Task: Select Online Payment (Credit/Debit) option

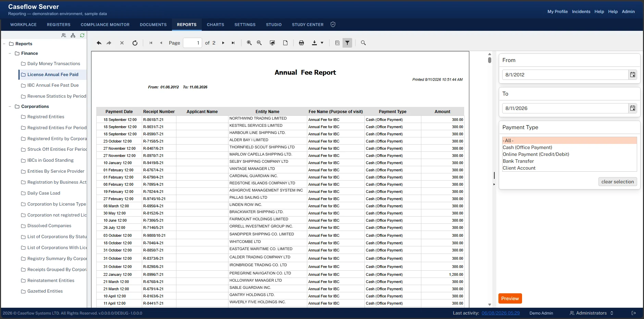Action: point(569,154)
